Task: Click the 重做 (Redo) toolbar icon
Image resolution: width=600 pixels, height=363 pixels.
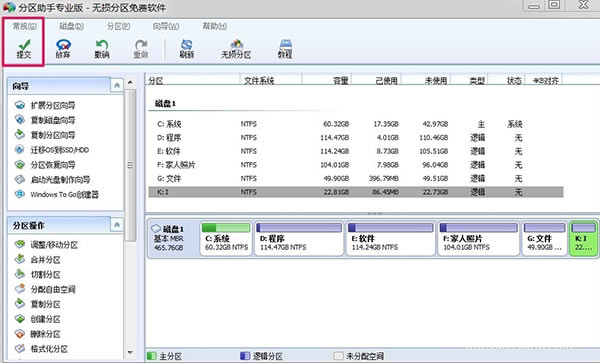Action: pos(141,44)
